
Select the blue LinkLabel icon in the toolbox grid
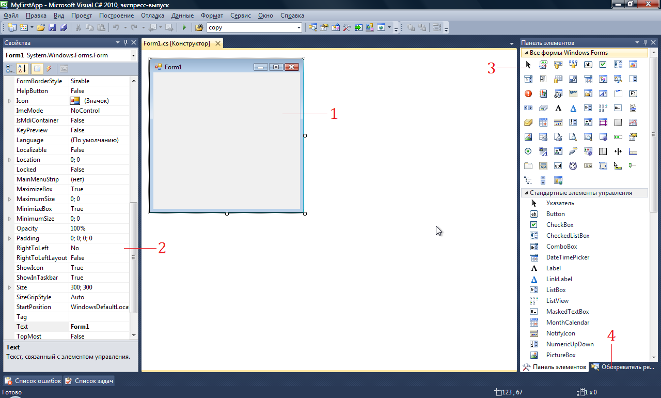click(x=573, y=108)
